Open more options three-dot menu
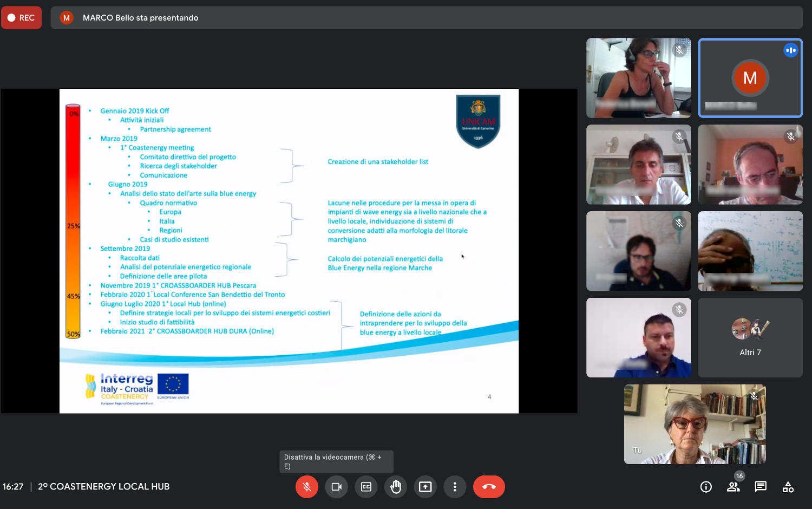 (455, 487)
